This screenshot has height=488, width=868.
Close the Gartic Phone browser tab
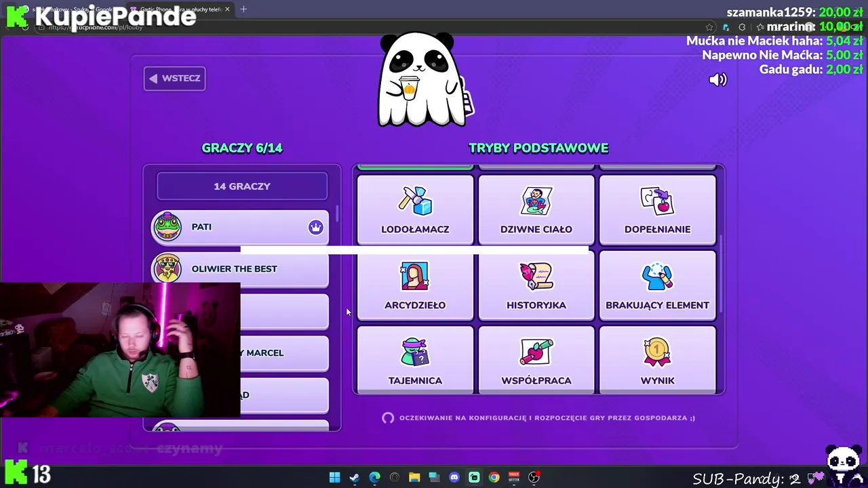tap(227, 9)
